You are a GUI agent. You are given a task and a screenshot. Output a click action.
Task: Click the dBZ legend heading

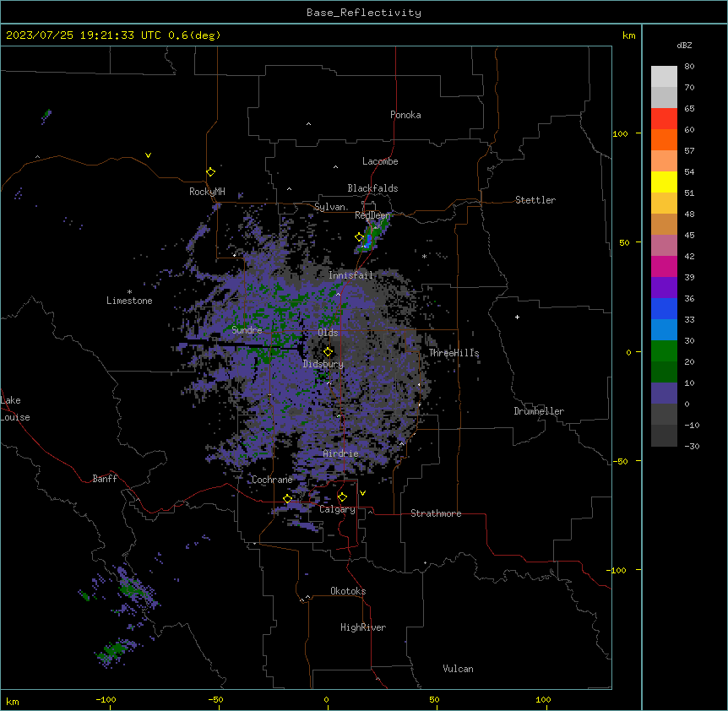click(x=684, y=45)
